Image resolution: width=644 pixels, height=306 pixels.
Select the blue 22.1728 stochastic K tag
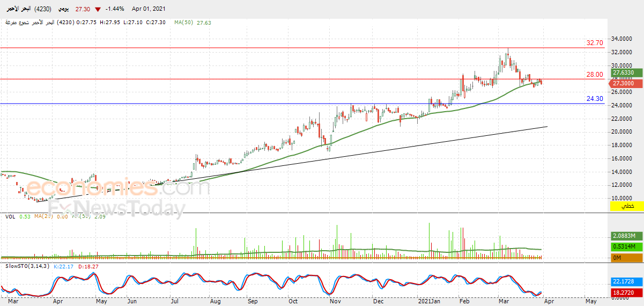click(x=627, y=282)
